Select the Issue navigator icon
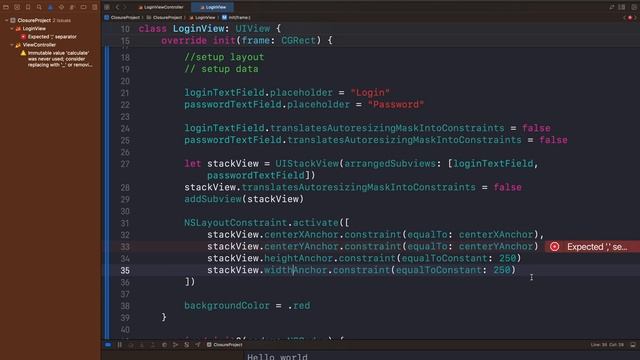The height and width of the screenshot is (360, 640). (x=50, y=7)
